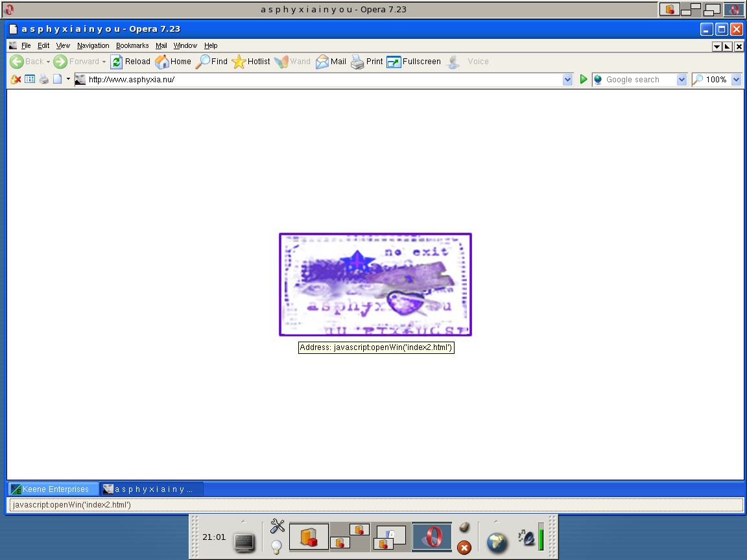Open the Google search engine dropdown

point(682,80)
